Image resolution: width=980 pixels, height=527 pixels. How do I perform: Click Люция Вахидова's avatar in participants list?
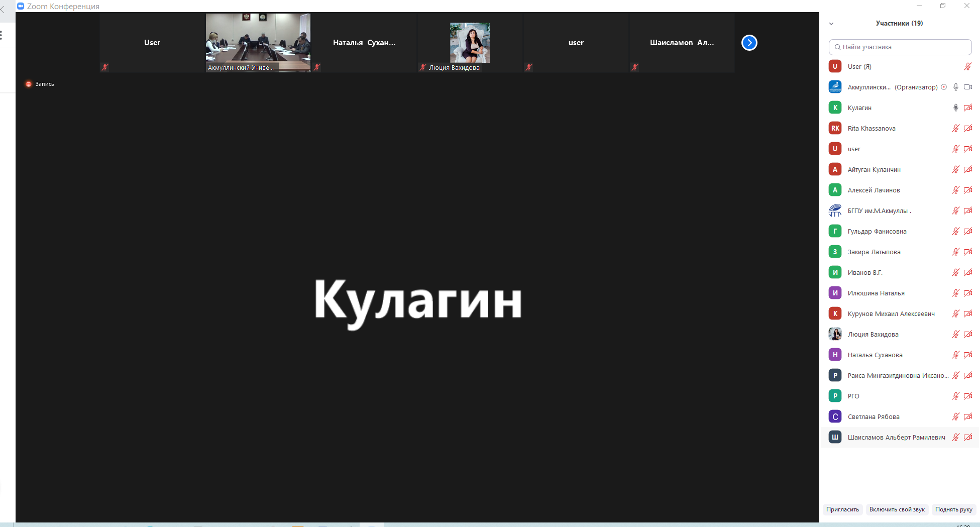coord(835,334)
